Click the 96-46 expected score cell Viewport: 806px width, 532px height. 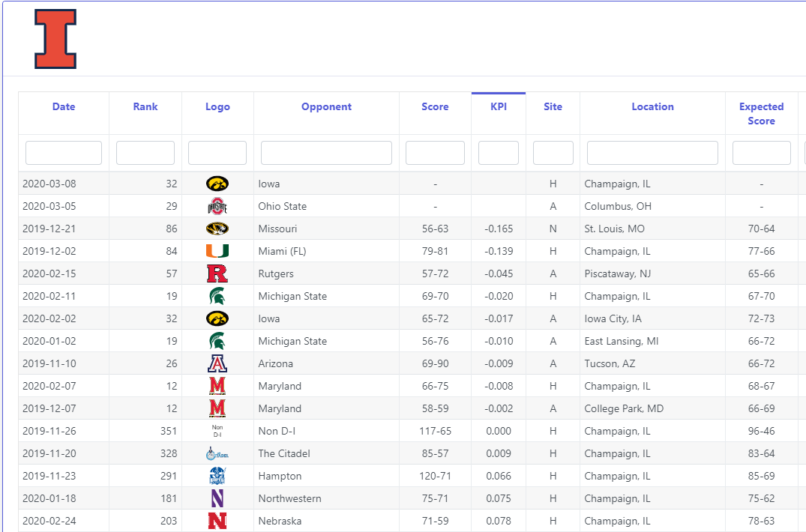[x=761, y=431]
